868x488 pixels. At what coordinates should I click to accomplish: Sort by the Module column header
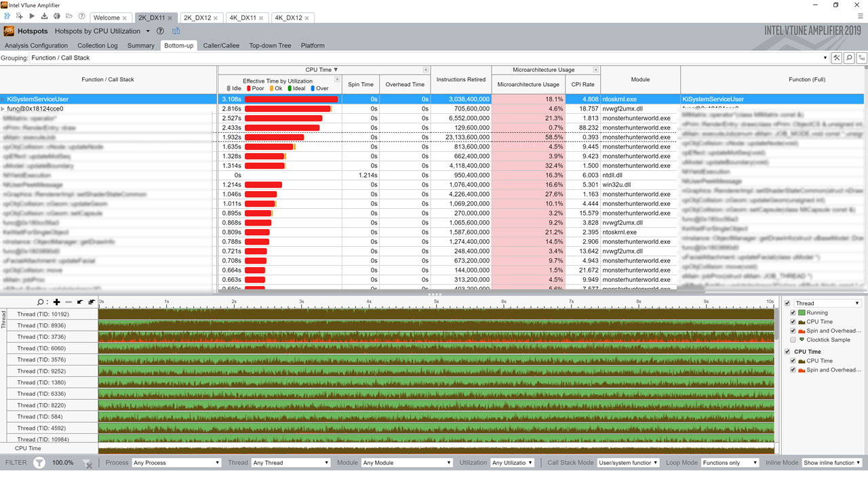point(640,79)
